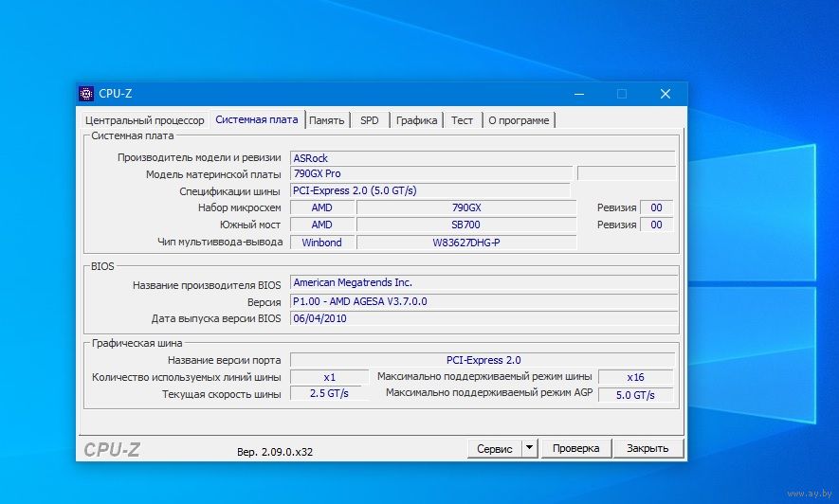This screenshot has height=504, width=839.
Task: Click the CPU-Z window title text
Action: coord(115,94)
